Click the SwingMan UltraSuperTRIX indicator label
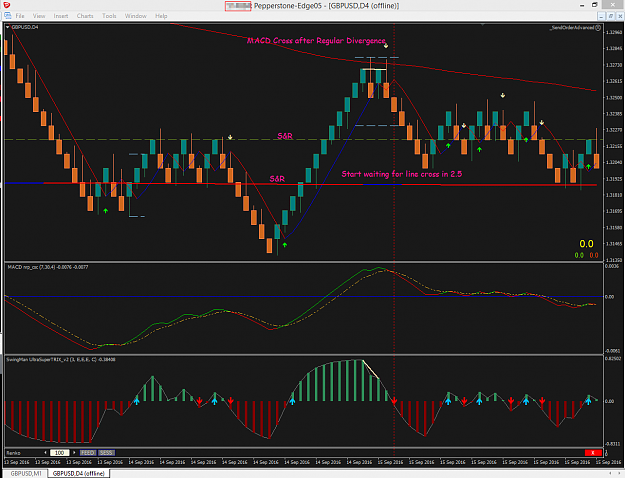Screen dimensions: 625x478 pos(61,360)
